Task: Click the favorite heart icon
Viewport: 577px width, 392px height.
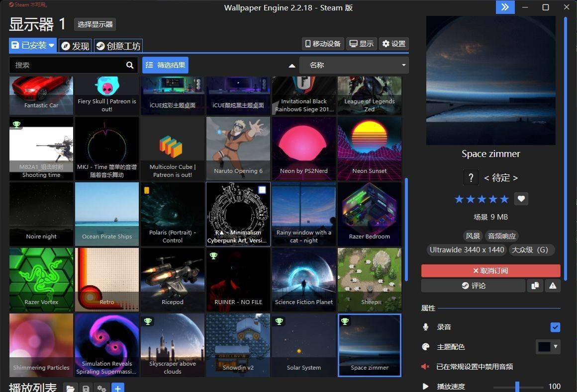Action: (521, 199)
